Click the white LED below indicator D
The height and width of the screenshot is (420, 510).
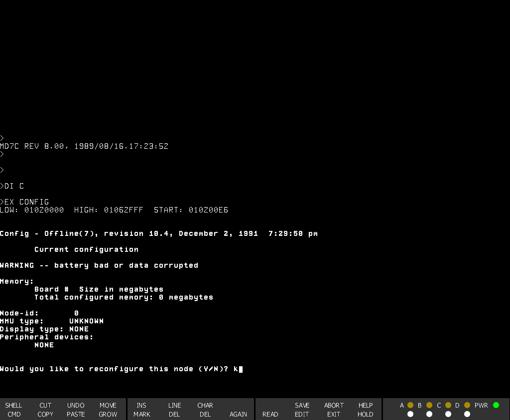point(467,414)
